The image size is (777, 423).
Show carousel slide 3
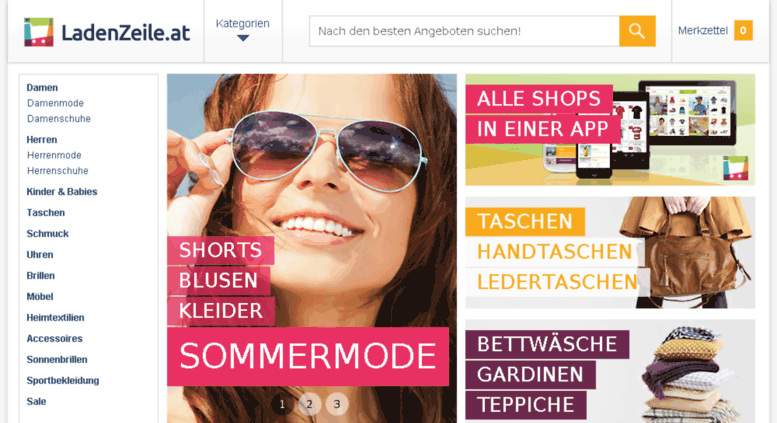[x=337, y=404]
